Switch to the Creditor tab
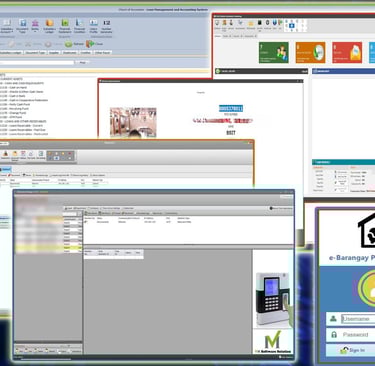This screenshot has height=366, width=375. (x=85, y=53)
